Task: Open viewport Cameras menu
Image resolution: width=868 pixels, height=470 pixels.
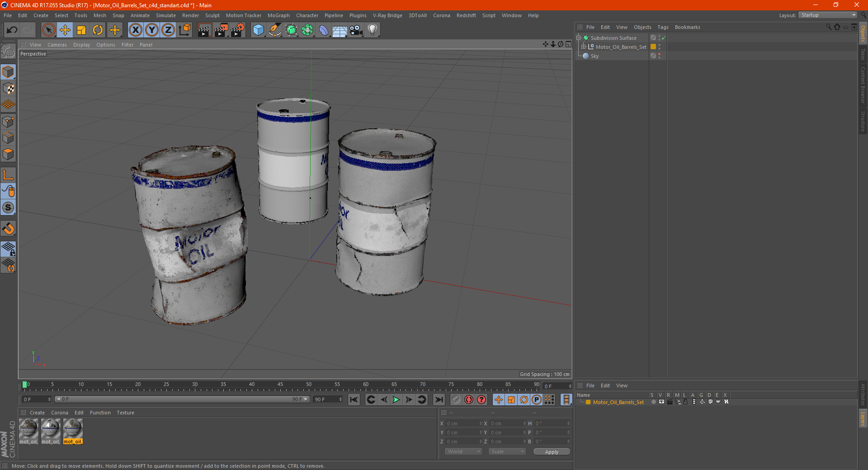Action: pyautogui.click(x=57, y=45)
